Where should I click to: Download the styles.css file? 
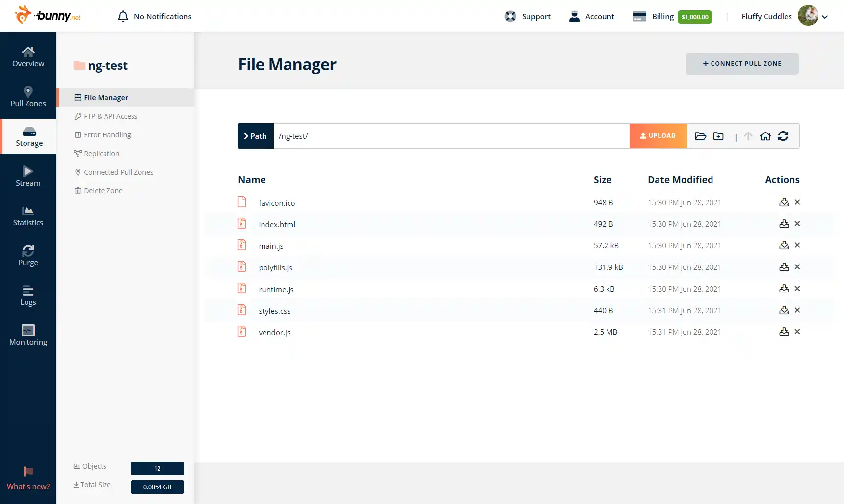[x=784, y=310]
